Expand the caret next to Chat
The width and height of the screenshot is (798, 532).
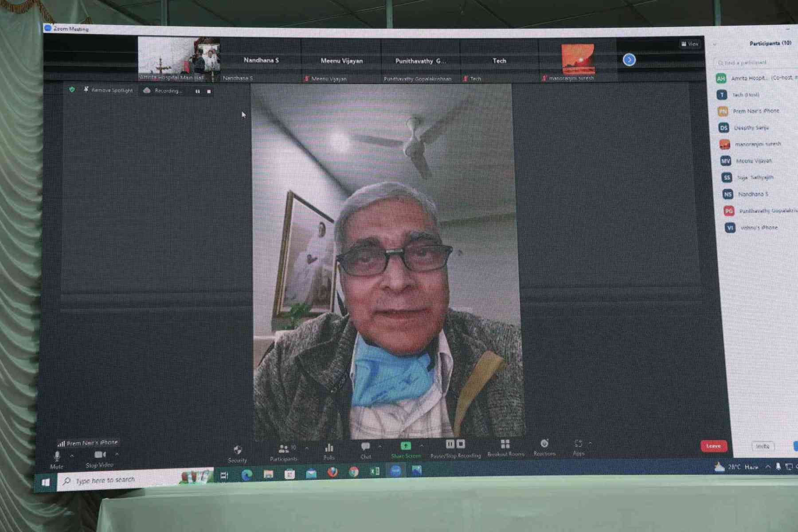tap(380, 446)
